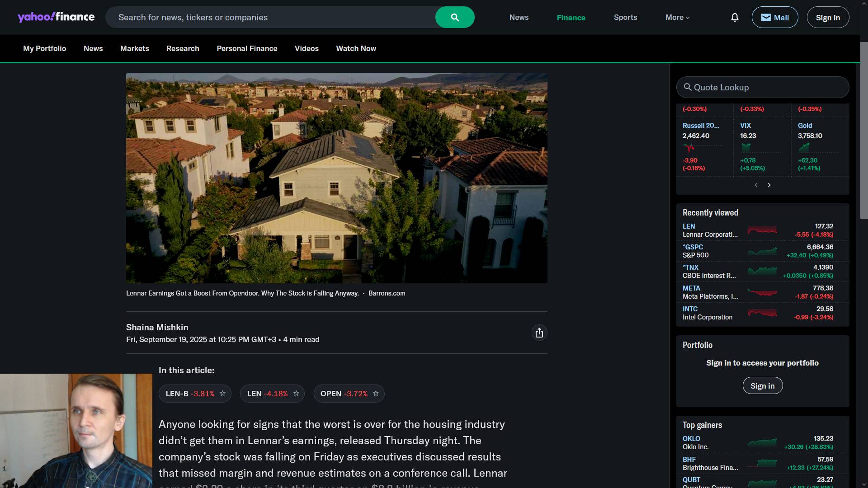Click the LEN sparkline chart in Recently viewed

click(762, 230)
